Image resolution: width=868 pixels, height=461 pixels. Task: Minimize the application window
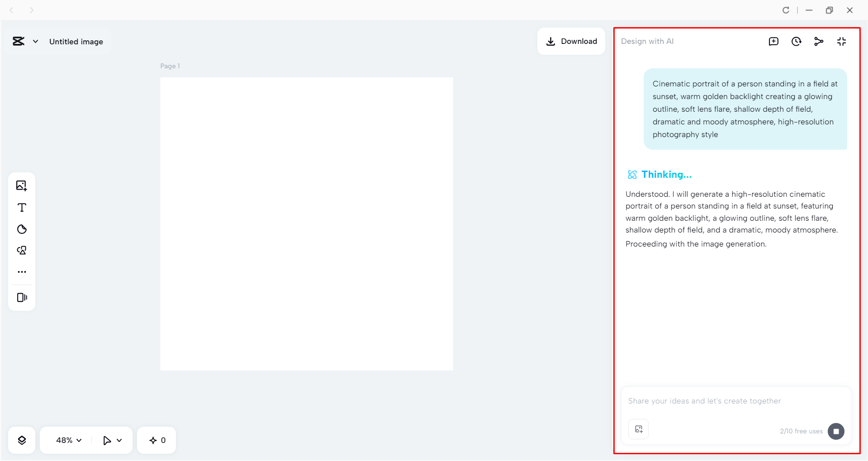(x=809, y=10)
